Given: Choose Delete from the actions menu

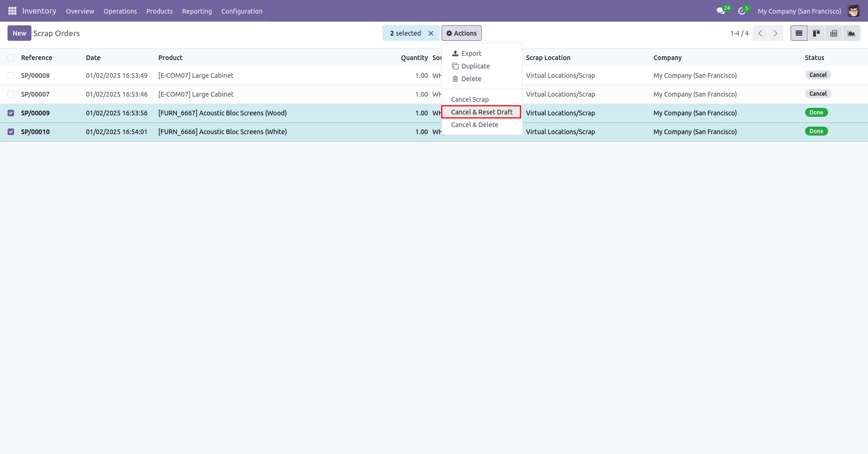Looking at the screenshot, I should [482, 79].
